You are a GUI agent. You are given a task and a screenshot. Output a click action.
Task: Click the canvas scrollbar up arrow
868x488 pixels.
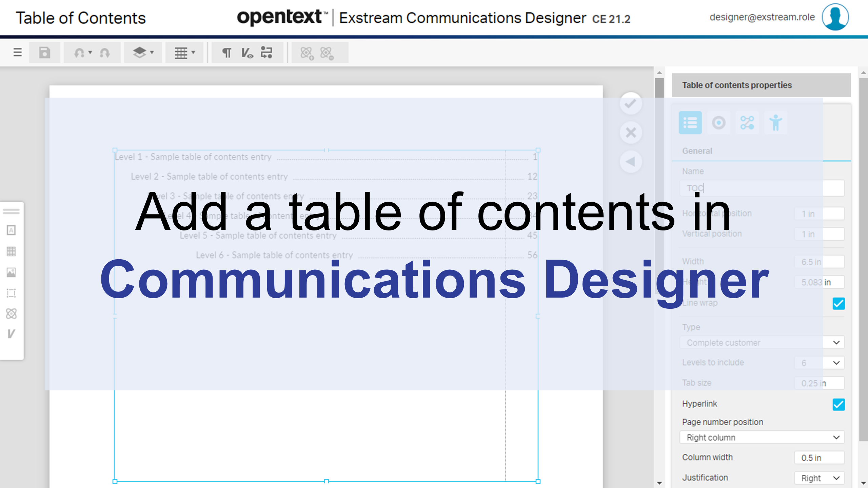click(659, 73)
